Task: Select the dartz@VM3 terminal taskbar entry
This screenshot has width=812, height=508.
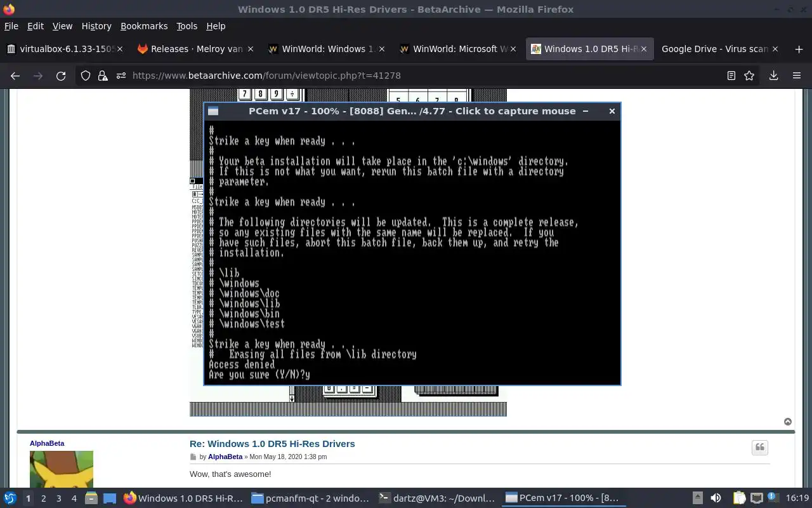Action: point(437,498)
